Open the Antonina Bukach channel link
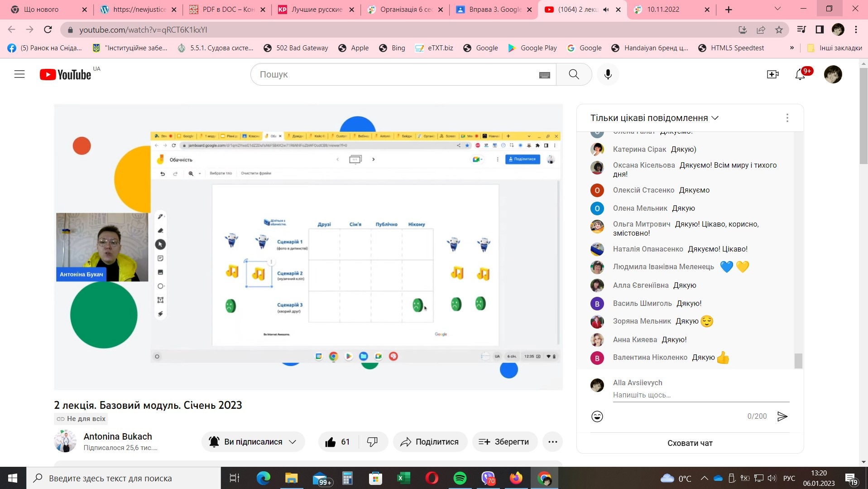The width and height of the screenshot is (868, 489). (x=118, y=436)
